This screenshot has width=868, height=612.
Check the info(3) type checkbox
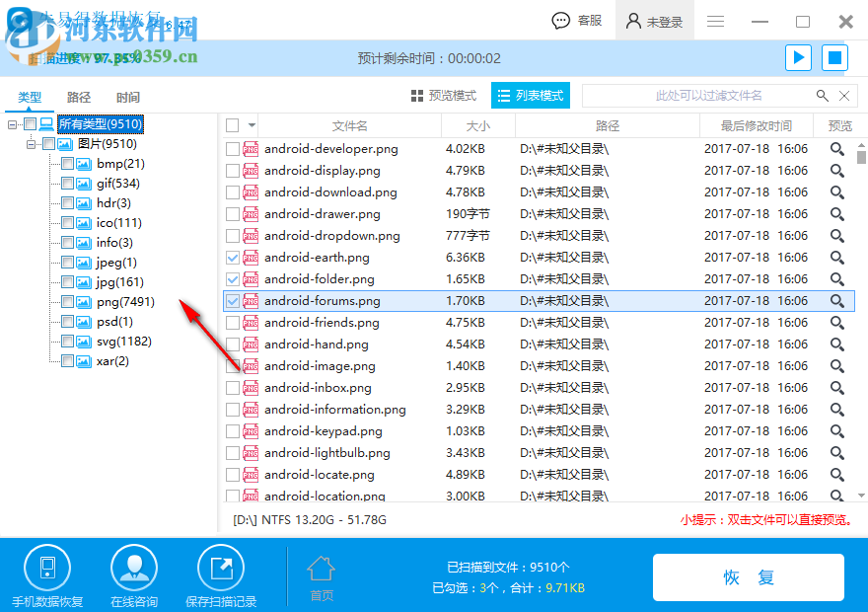(67, 243)
